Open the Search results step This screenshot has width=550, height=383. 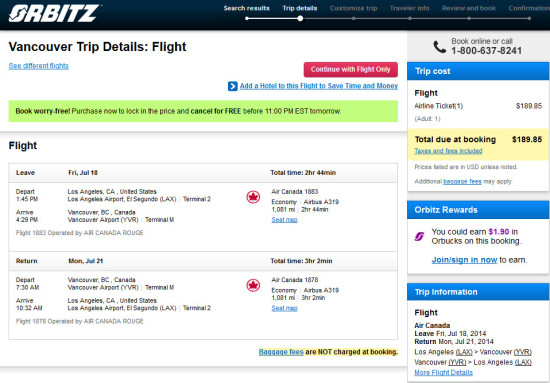click(x=247, y=8)
